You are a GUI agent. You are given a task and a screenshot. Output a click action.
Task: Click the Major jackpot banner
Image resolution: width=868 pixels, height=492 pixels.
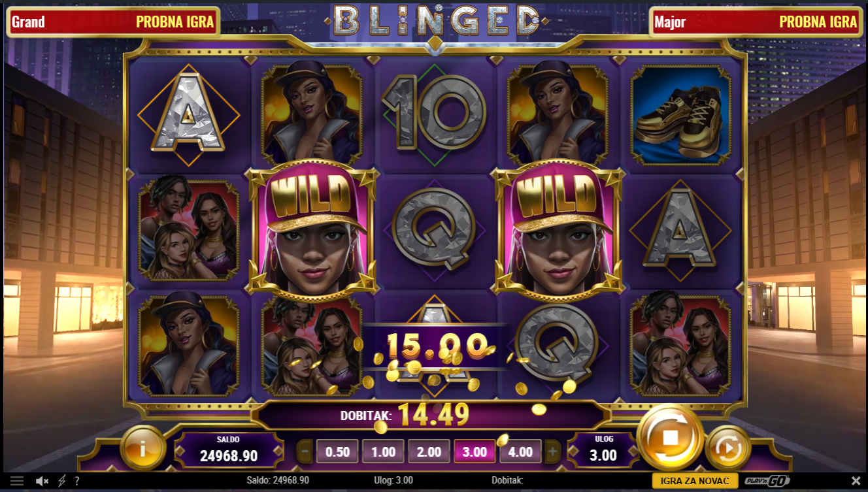[756, 22]
